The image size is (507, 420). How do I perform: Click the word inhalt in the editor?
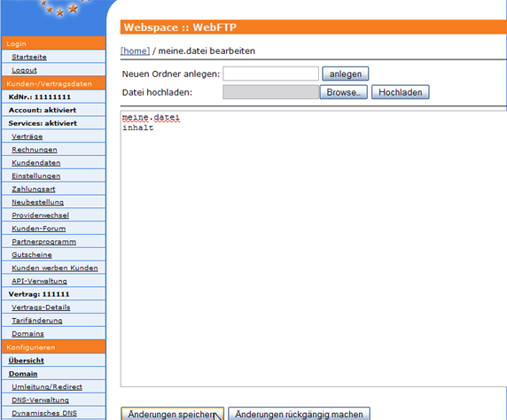tap(138, 128)
